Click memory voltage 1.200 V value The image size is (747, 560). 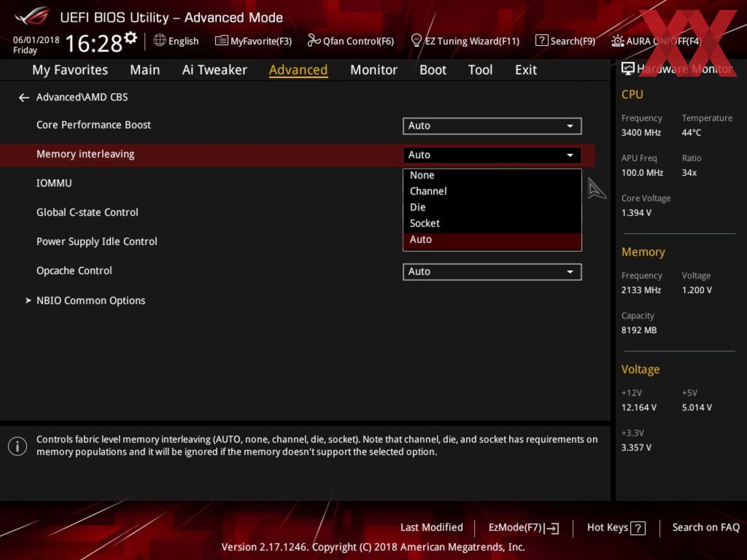click(x=697, y=290)
